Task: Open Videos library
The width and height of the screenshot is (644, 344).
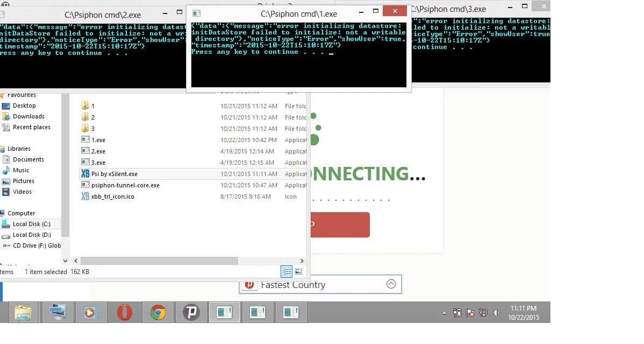Action: pyautogui.click(x=22, y=191)
